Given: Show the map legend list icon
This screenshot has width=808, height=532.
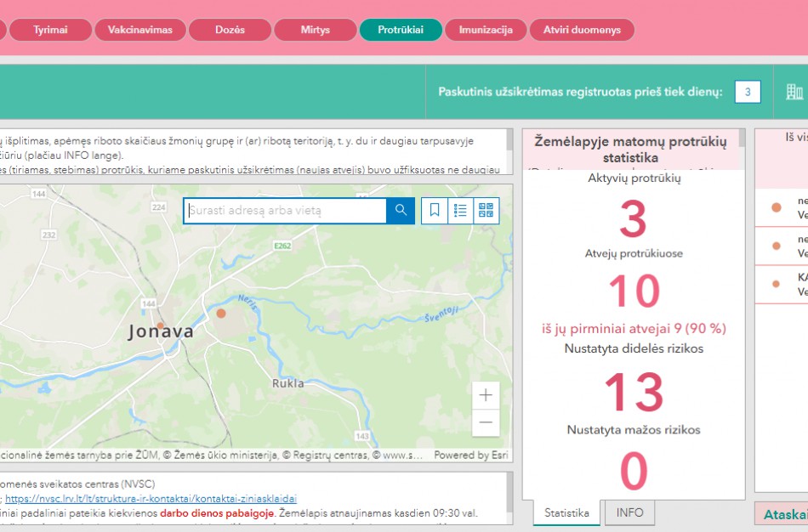Looking at the screenshot, I should (460, 211).
